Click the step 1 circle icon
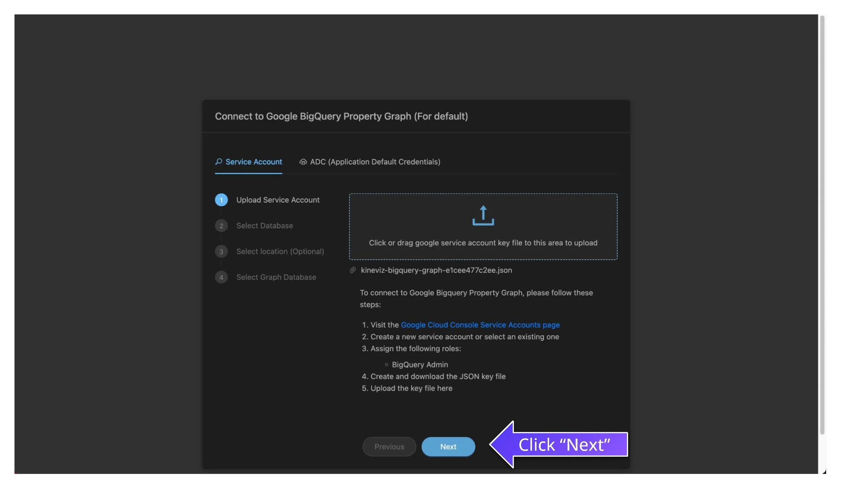868x488 pixels. 221,200
